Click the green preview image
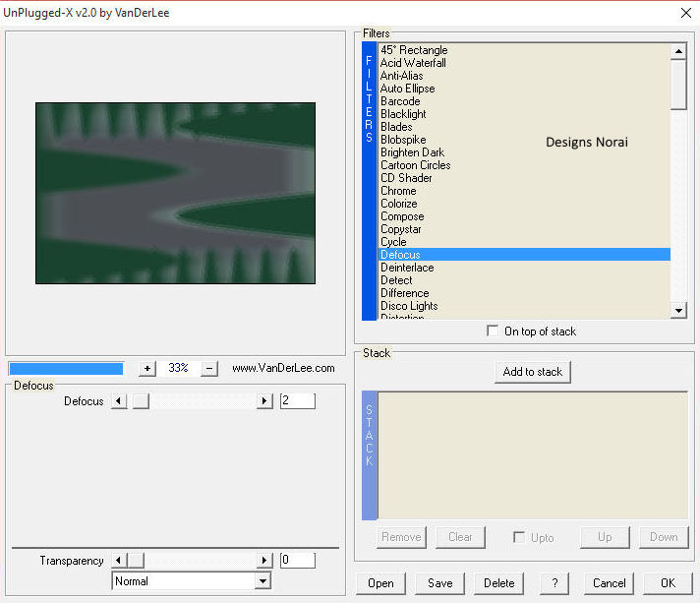This screenshot has height=603, width=700. point(175,193)
